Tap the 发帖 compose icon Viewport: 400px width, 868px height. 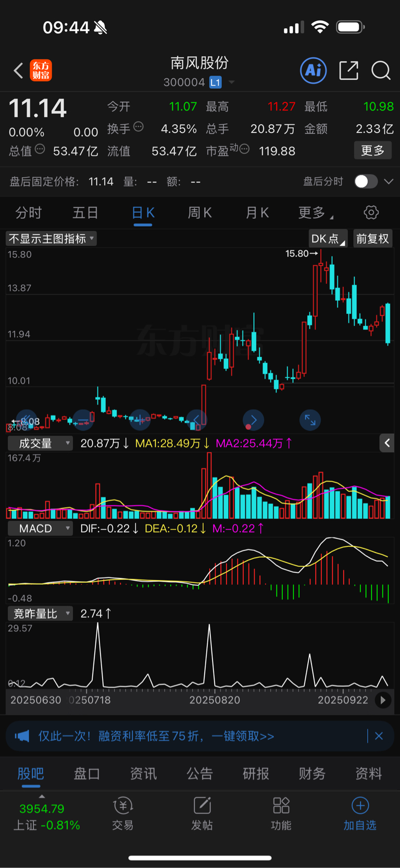pos(202,805)
